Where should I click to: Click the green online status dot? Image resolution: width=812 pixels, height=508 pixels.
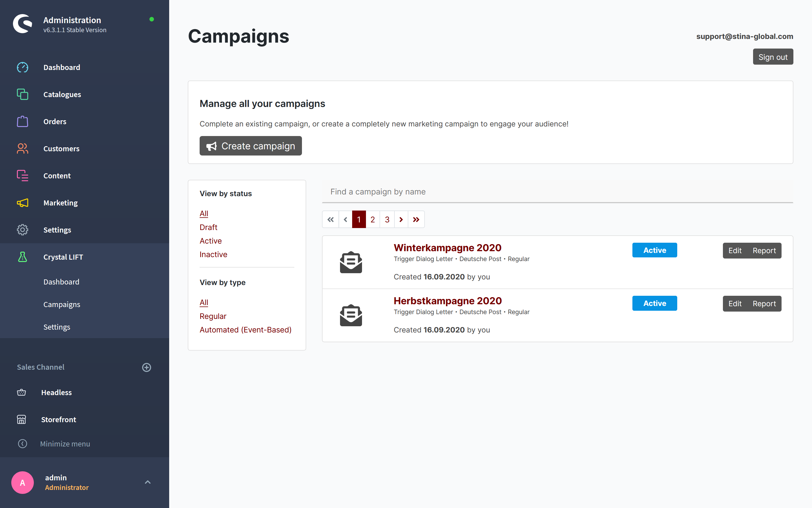click(x=152, y=19)
